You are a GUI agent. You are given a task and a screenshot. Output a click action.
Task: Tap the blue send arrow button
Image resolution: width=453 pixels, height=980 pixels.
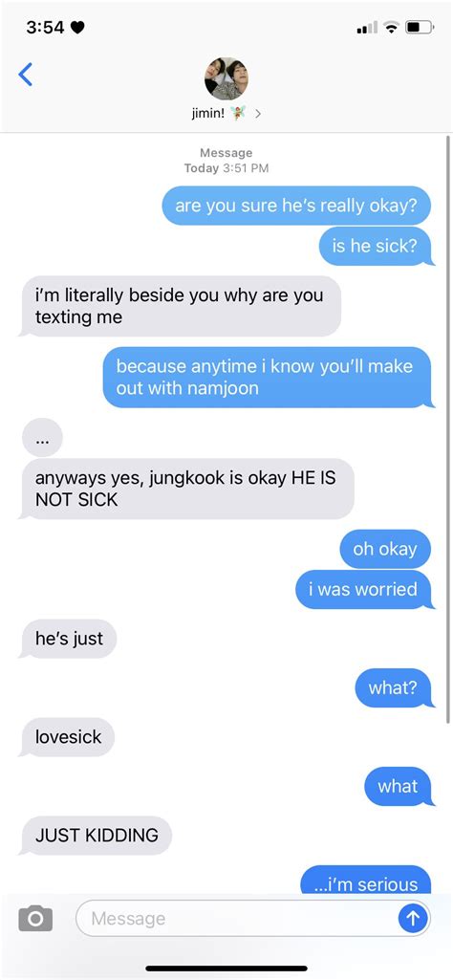pos(413,918)
